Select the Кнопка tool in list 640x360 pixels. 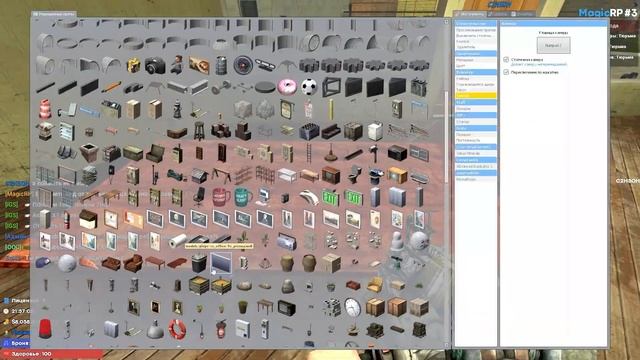(476, 41)
